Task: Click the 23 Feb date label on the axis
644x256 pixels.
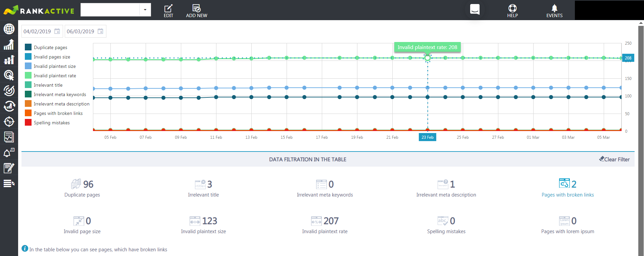Action: pyautogui.click(x=428, y=137)
